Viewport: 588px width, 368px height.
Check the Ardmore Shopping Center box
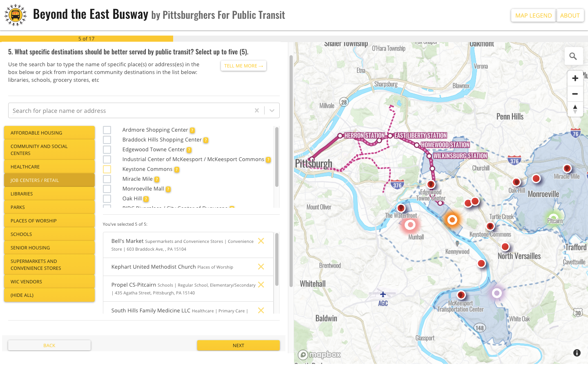click(107, 130)
